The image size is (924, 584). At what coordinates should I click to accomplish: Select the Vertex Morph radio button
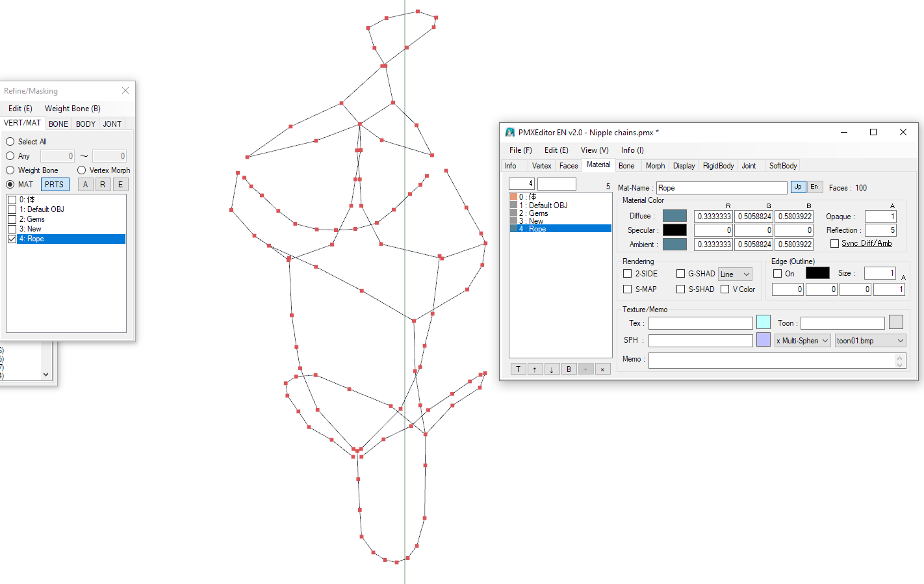(82, 170)
